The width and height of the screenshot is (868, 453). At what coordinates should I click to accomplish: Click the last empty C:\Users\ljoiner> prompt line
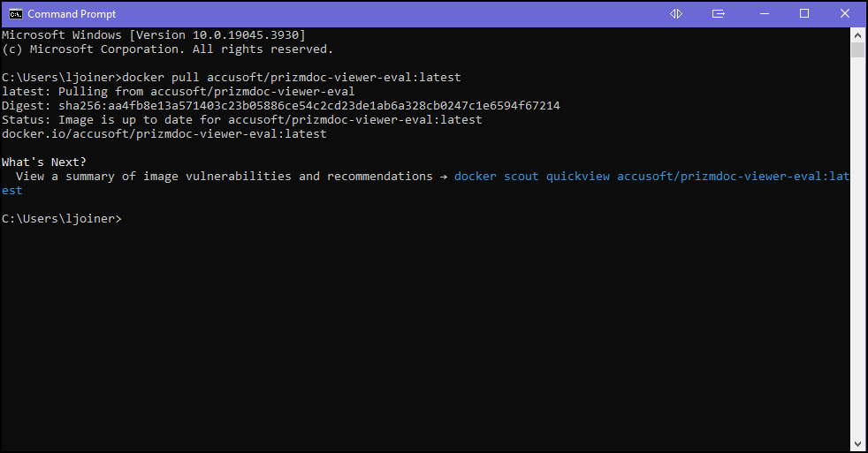(62, 219)
